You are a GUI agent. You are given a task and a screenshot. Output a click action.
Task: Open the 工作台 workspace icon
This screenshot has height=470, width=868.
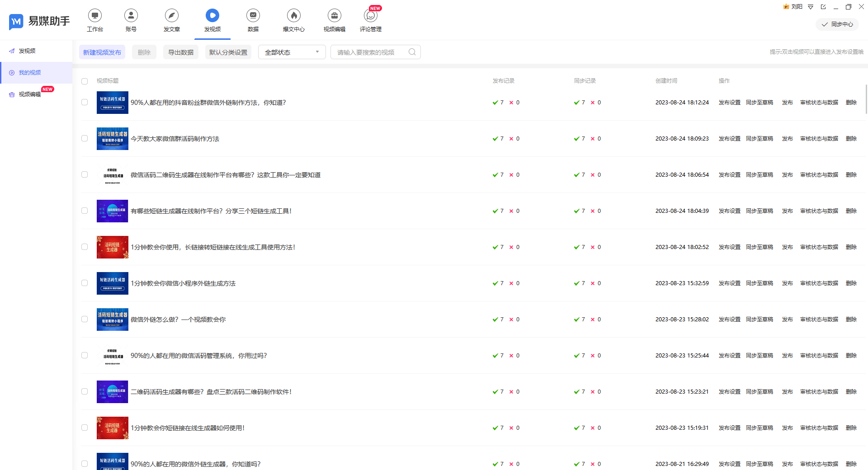[x=94, y=19]
